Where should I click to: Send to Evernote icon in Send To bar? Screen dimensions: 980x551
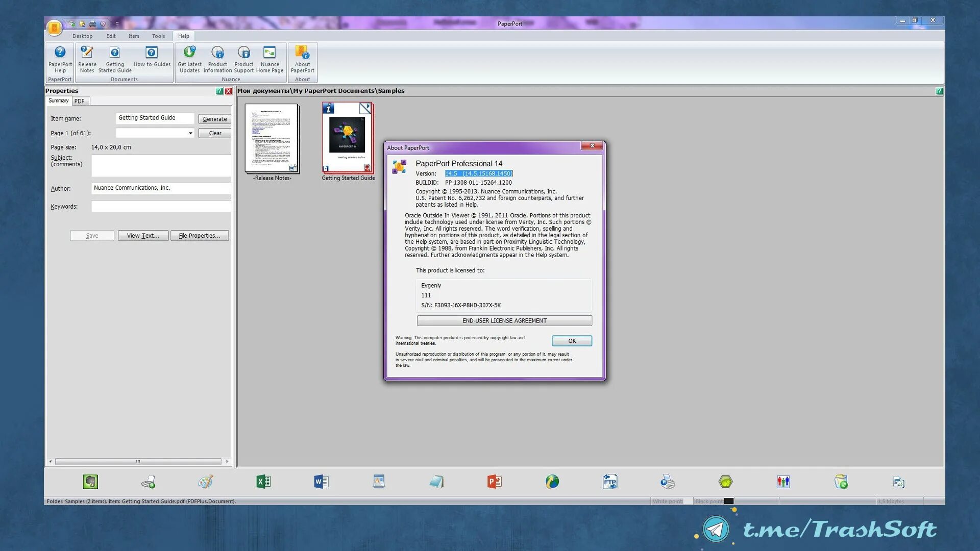pos(90,482)
